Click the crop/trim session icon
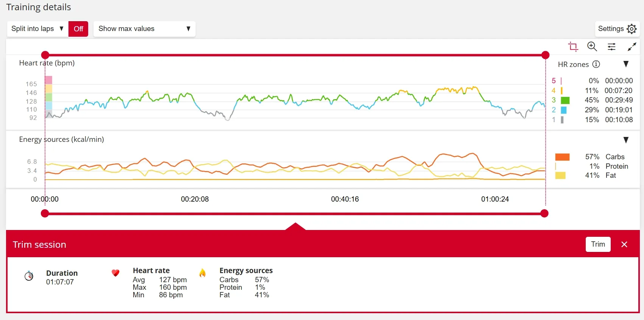Image resolution: width=644 pixels, height=320 pixels. point(573,47)
